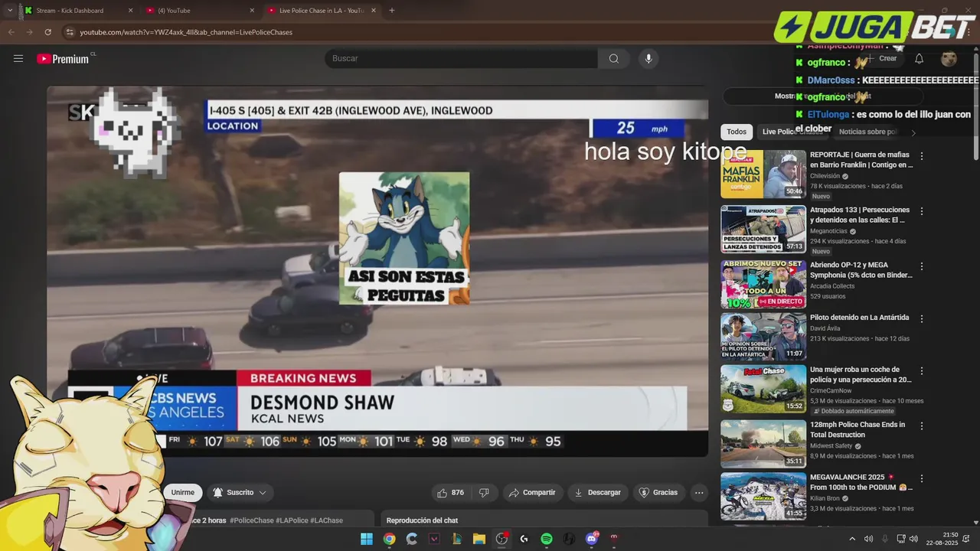Open options for Piloto detenido en La Antártida
Image resolution: width=980 pixels, height=551 pixels.
pyautogui.click(x=922, y=318)
